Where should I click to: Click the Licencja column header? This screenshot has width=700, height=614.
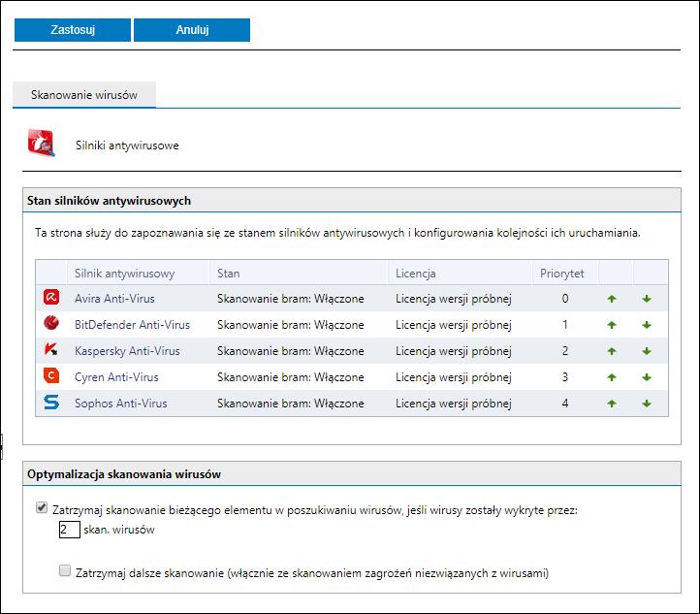point(415,274)
